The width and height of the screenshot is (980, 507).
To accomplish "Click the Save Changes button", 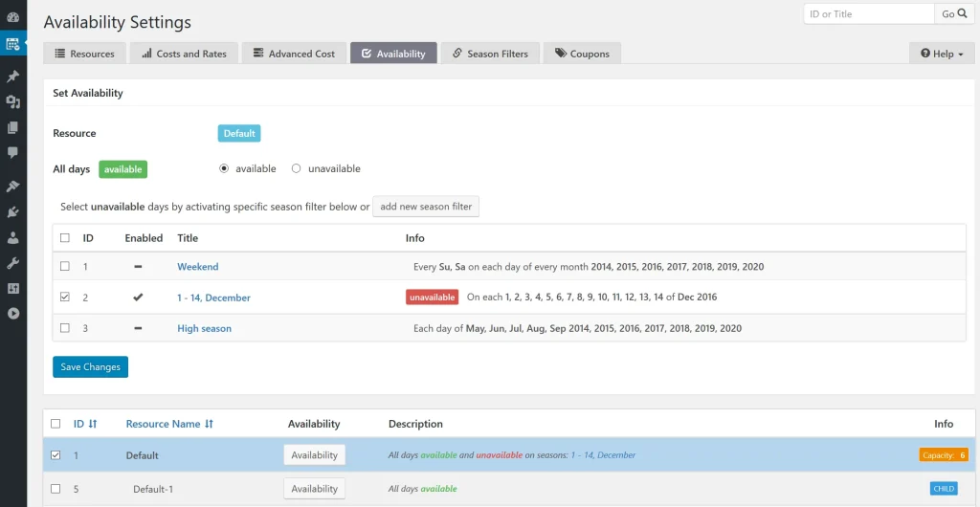I will (90, 367).
